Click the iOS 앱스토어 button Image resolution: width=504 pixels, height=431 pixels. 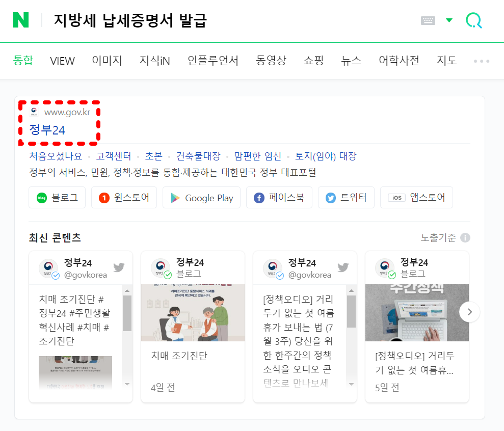[x=416, y=197]
